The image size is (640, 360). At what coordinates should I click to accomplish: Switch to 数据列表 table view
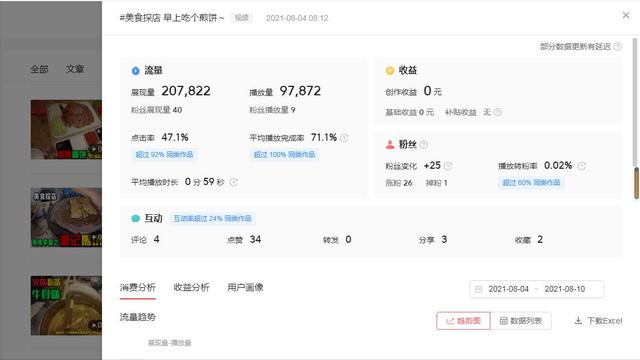[x=521, y=321]
